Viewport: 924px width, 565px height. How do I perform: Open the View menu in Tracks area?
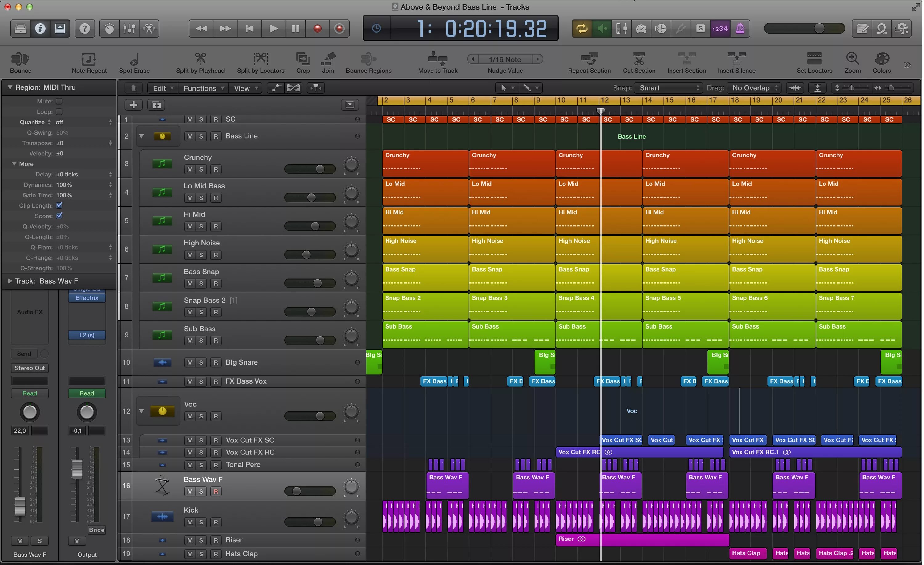pos(245,88)
